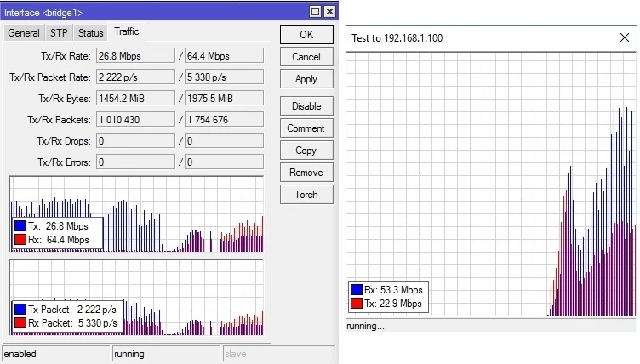640x364 pixels.
Task: Close the Test to 192.168.1.100 window
Action: 624,38
